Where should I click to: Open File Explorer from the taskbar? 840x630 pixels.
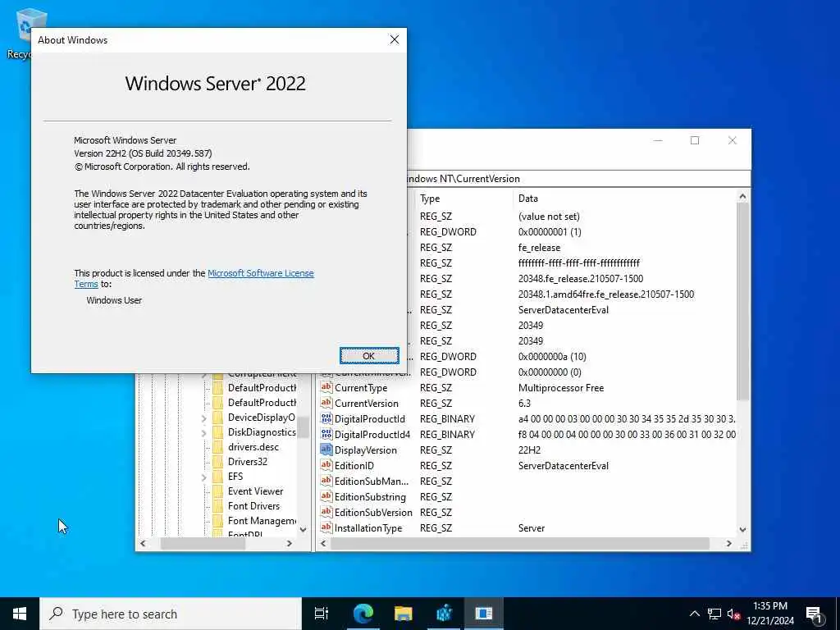(x=404, y=614)
